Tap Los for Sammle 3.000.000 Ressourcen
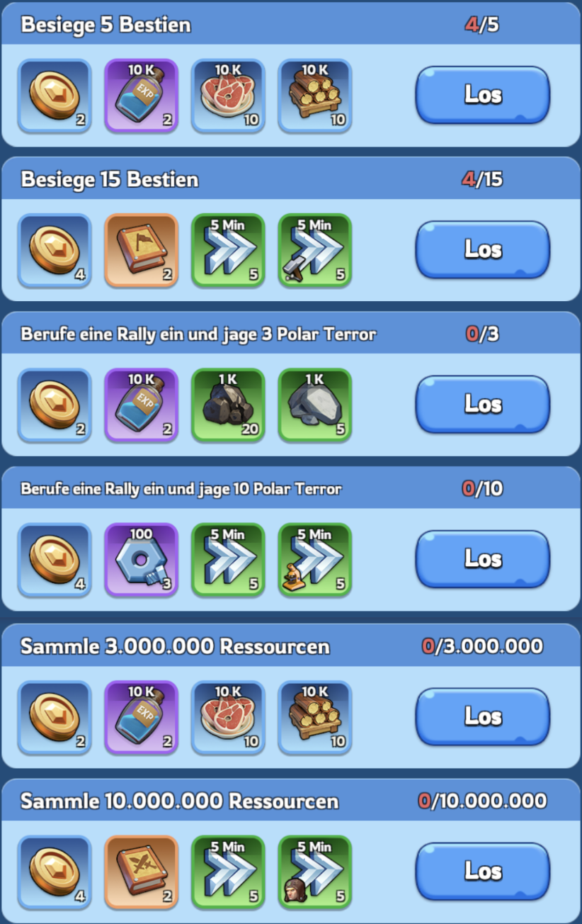The height and width of the screenshot is (924, 582). click(482, 716)
